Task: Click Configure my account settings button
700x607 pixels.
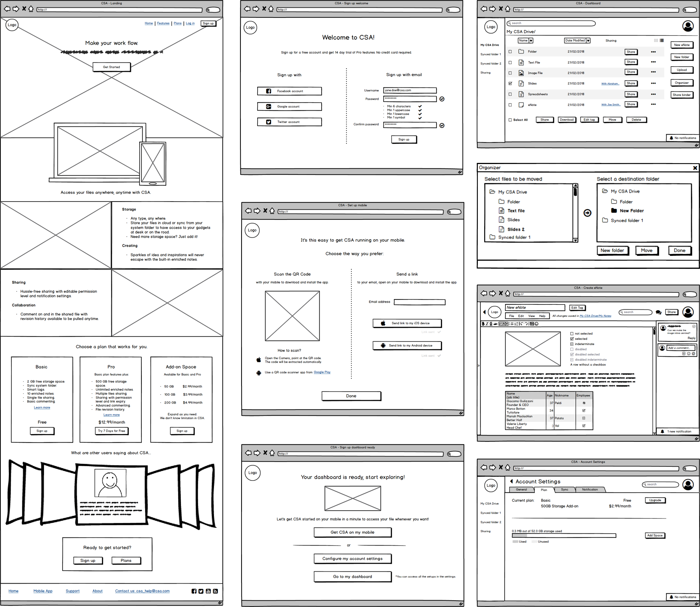Action: pyautogui.click(x=352, y=559)
